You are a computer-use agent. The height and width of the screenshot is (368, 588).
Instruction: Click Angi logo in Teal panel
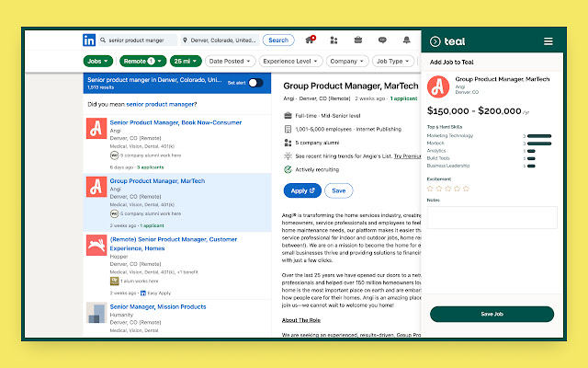coord(438,86)
